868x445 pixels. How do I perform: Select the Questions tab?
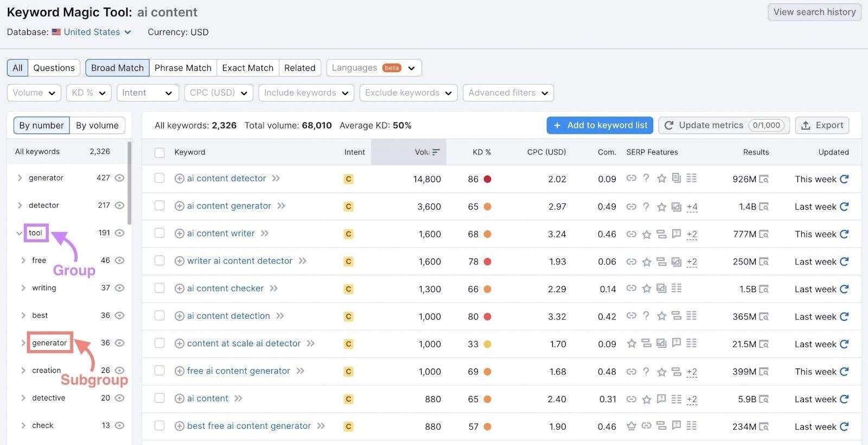[54, 68]
